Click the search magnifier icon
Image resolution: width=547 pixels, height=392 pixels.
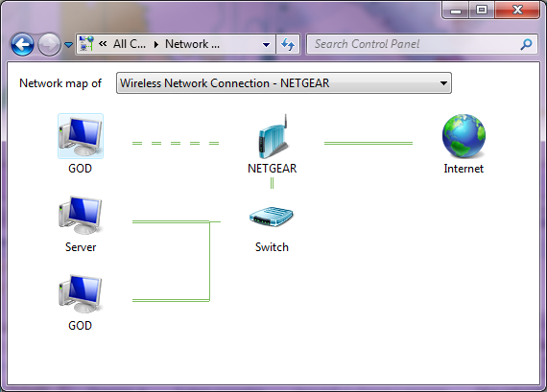(x=526, y=44)
